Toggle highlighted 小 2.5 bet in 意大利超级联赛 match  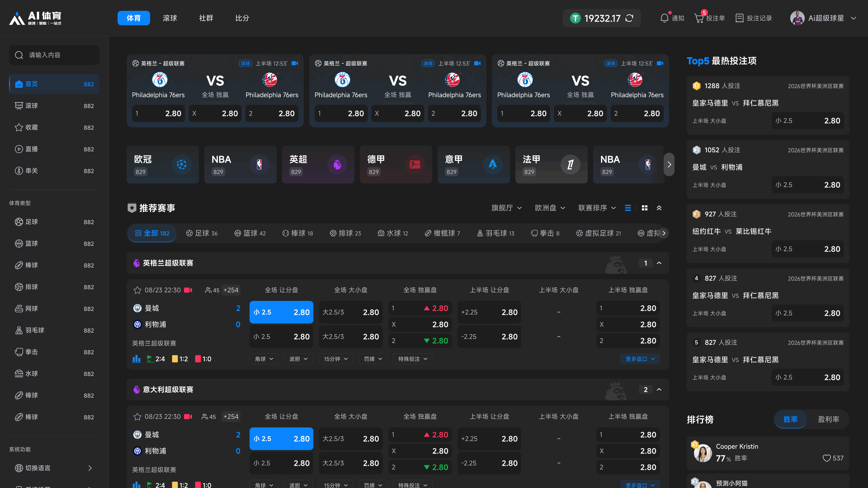tap(281, 439)
